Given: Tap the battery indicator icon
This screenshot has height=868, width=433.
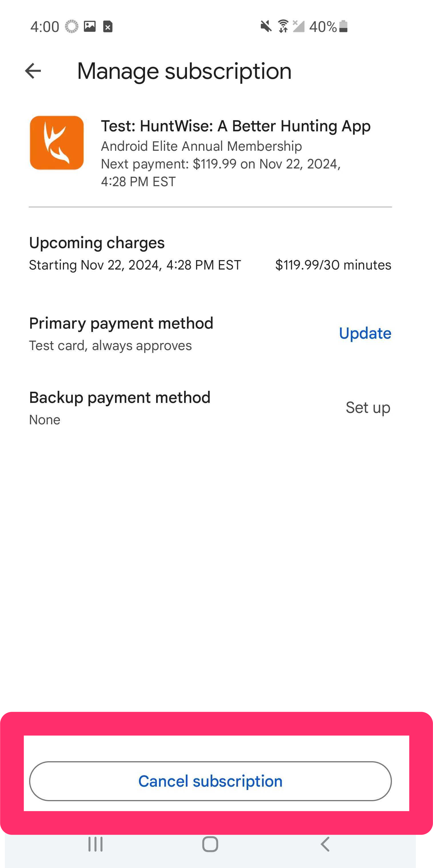Looking at the screenshot, I should pyautogui.click(x=343, y=26).
